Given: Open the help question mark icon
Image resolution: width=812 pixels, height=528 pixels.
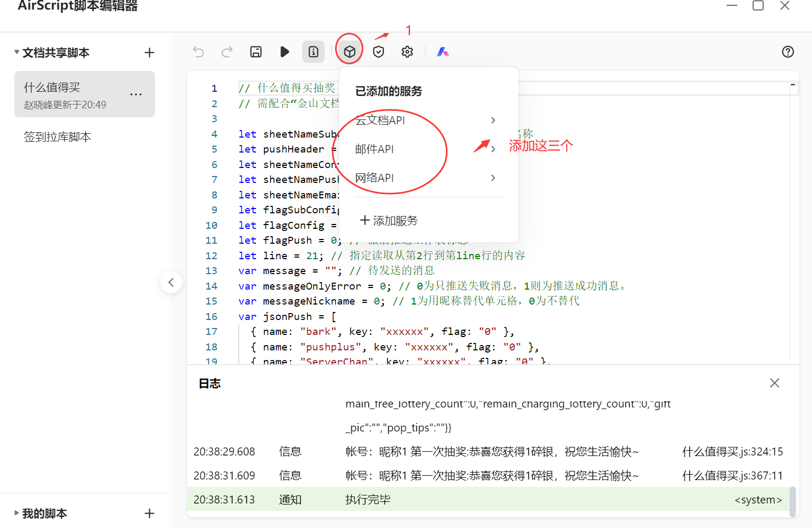Looking at the screenshot, I should [x=787, y=52].
